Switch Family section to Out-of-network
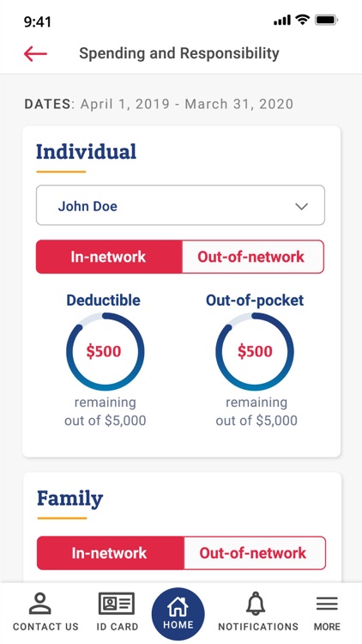The image size is (362, 644). pyautogui.click(x=255, y=553)
